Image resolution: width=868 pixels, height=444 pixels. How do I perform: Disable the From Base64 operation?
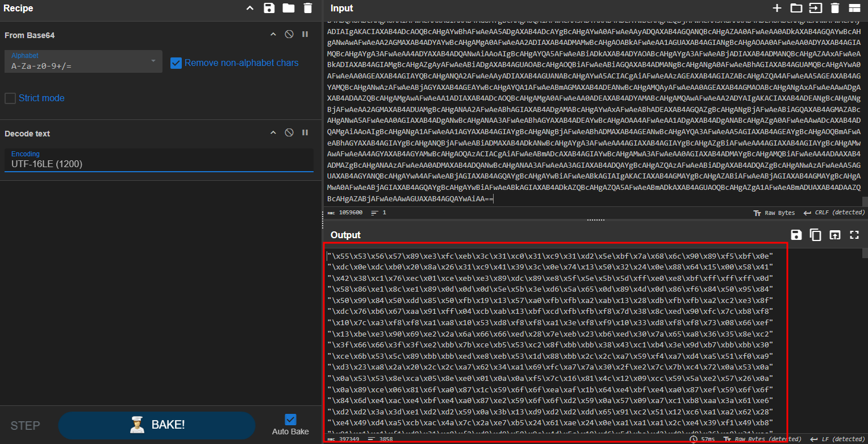tap(289, 35)
